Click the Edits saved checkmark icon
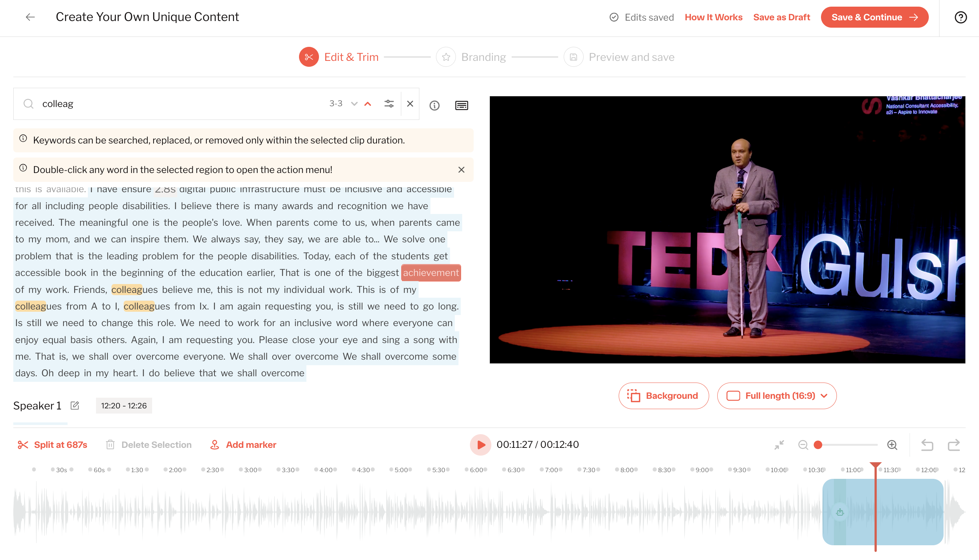The width and height of the screenshot is (979, 560). (x=614, y=17)
